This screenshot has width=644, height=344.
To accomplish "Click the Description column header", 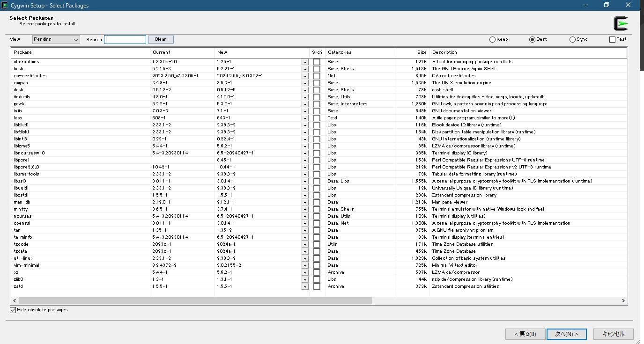I will coord(528,52).
